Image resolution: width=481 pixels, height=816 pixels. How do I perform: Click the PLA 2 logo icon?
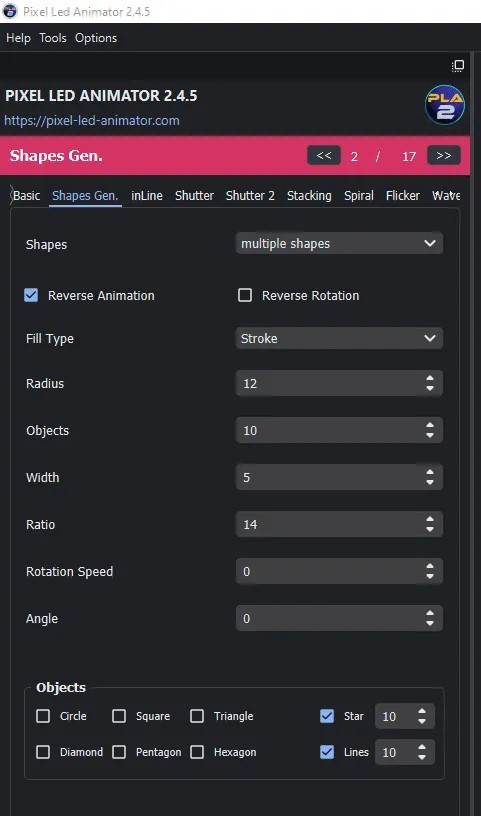click(x=445, y=105)
